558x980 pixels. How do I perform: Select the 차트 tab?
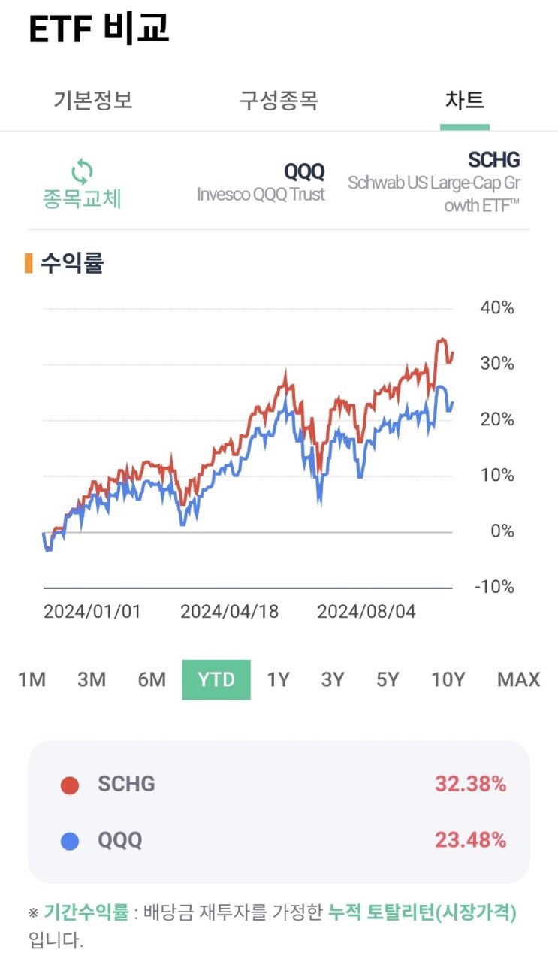pyautogui.click(x=464, y=101)
